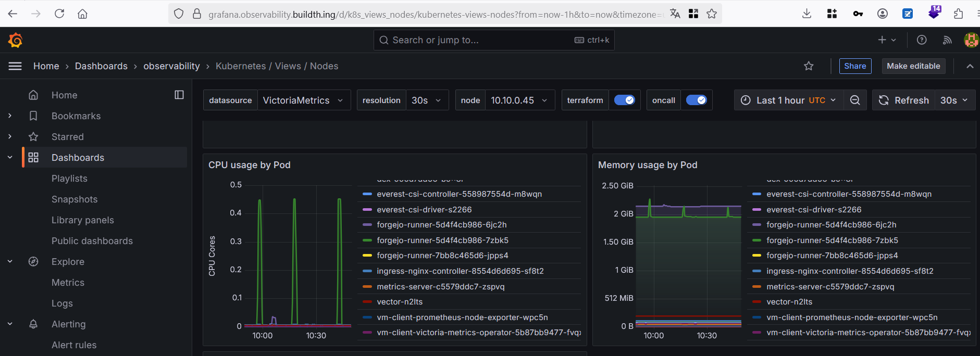Viewport: 980px width, 356px height.
Task: Click the Refresh button
Action: click(x=904, y=100)
